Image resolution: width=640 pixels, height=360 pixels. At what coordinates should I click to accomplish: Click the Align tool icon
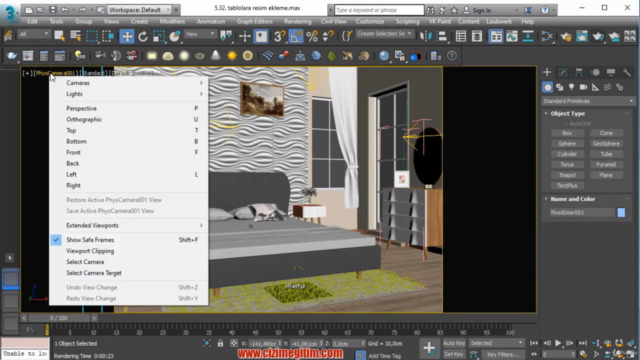[442, 36]
